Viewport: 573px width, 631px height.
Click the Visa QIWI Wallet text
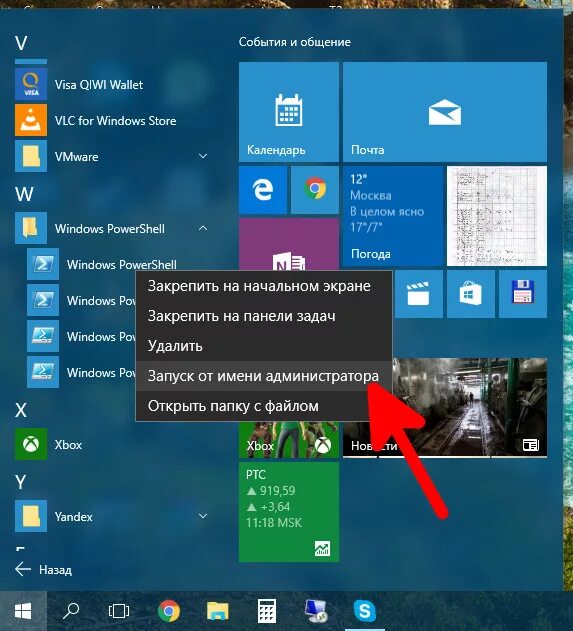(99, 85)
